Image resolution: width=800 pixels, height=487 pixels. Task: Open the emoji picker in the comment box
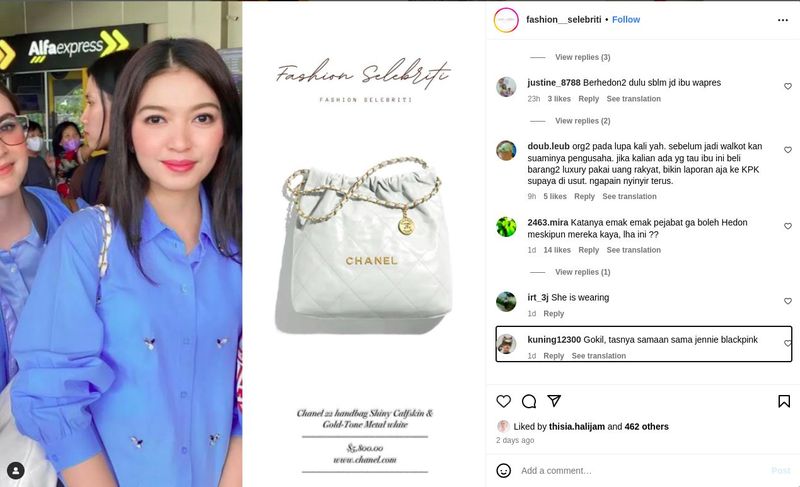pyautogui.click(x=504, y=470)
